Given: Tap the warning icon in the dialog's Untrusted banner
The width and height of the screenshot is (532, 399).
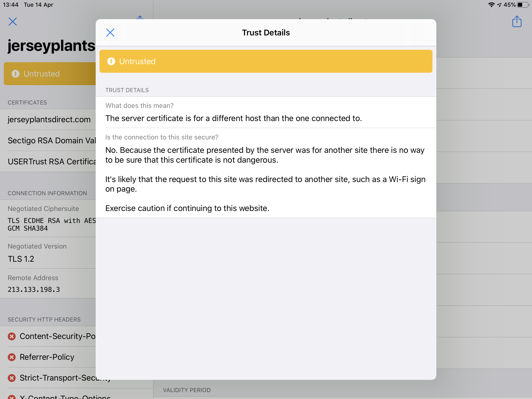Looking at the screenshot, I should [111, 61].
